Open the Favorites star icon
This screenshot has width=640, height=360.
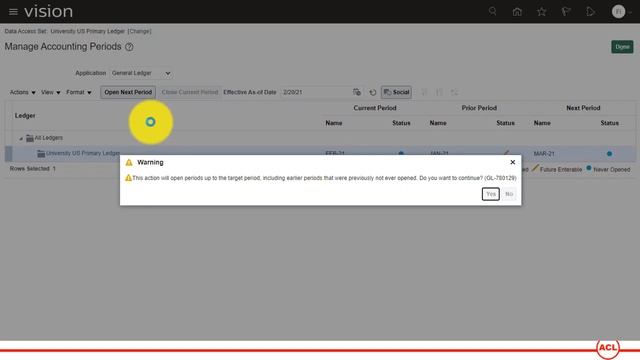coord(542,12)
